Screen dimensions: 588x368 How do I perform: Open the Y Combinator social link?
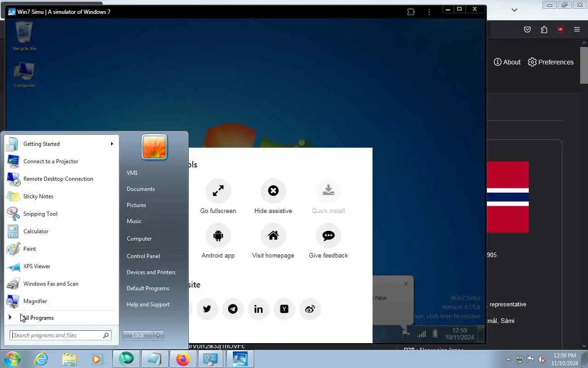coord(284,309)
